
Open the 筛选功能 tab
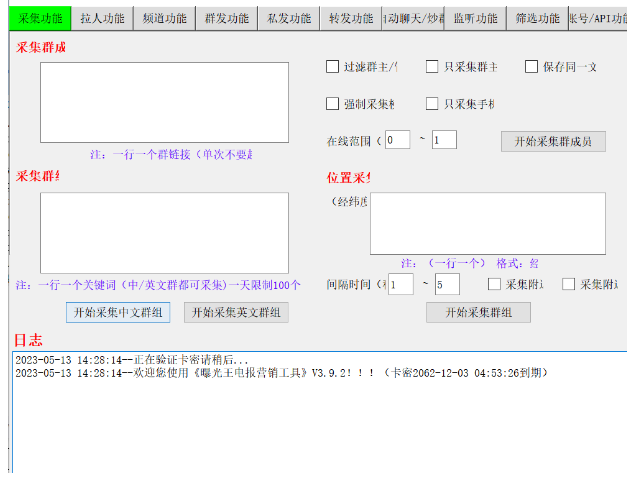coord(537,18)
